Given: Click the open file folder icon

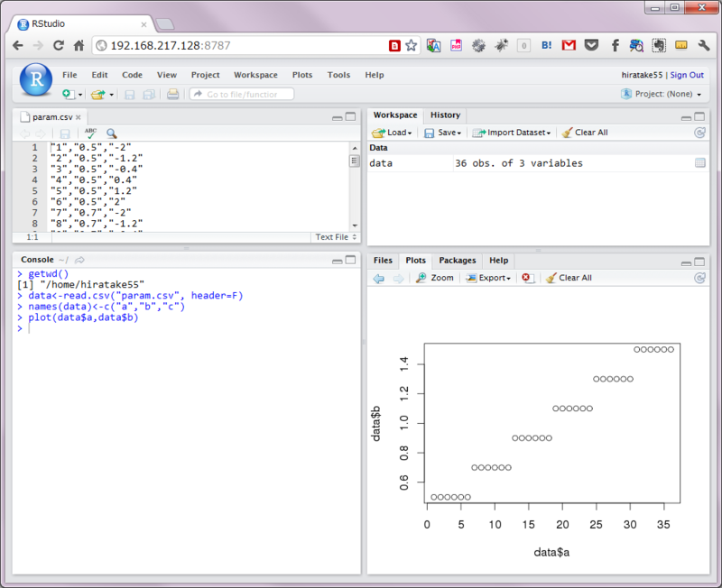Looking at the screenshot, I should point(97,95).
